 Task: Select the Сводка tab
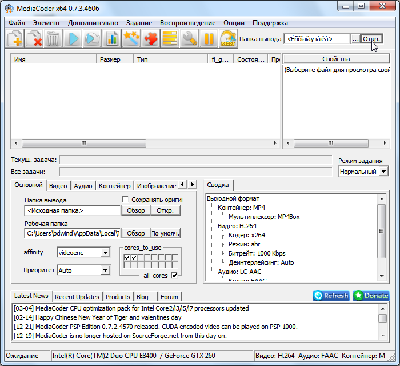click(x=218, y=185)
